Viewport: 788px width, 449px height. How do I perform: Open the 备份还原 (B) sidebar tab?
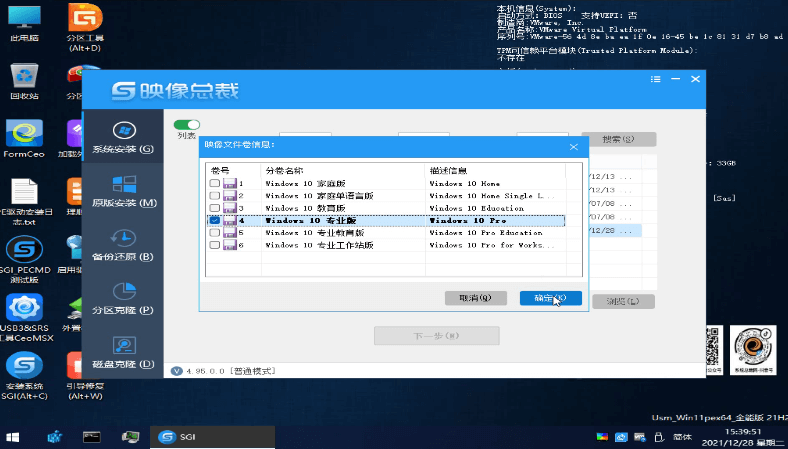(x=123, y=245)
